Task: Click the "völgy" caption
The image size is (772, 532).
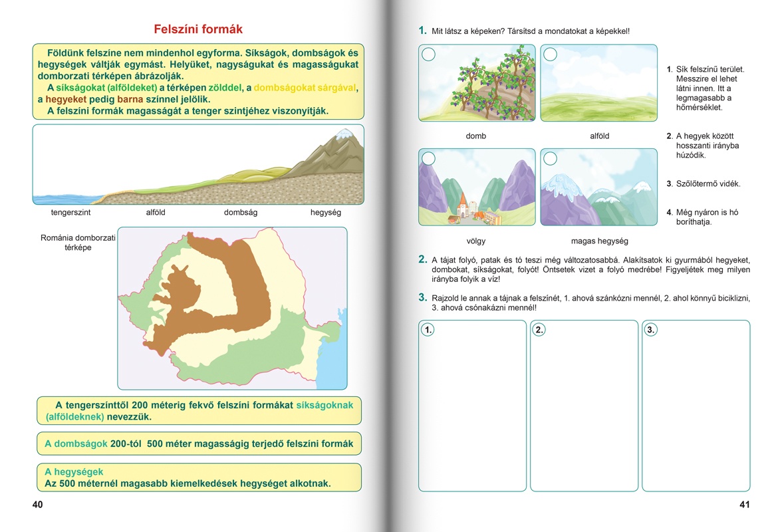Action: coord(476,241)
